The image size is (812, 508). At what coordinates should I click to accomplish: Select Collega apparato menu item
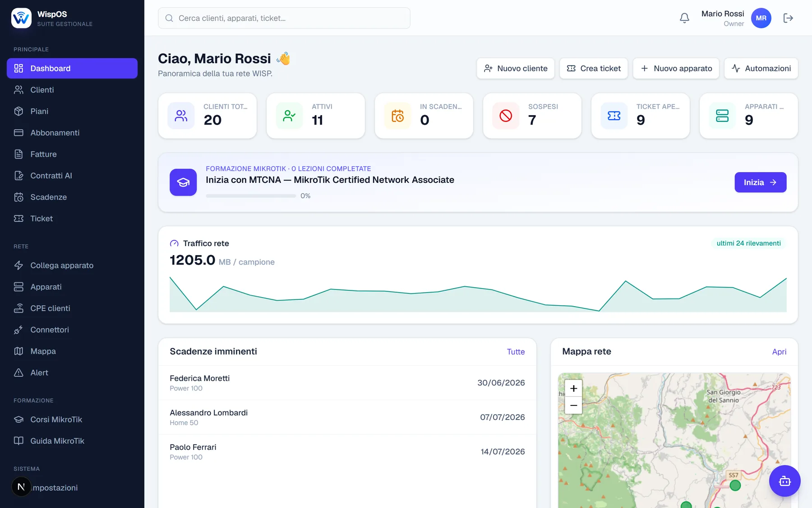click(x=72, y=266)
